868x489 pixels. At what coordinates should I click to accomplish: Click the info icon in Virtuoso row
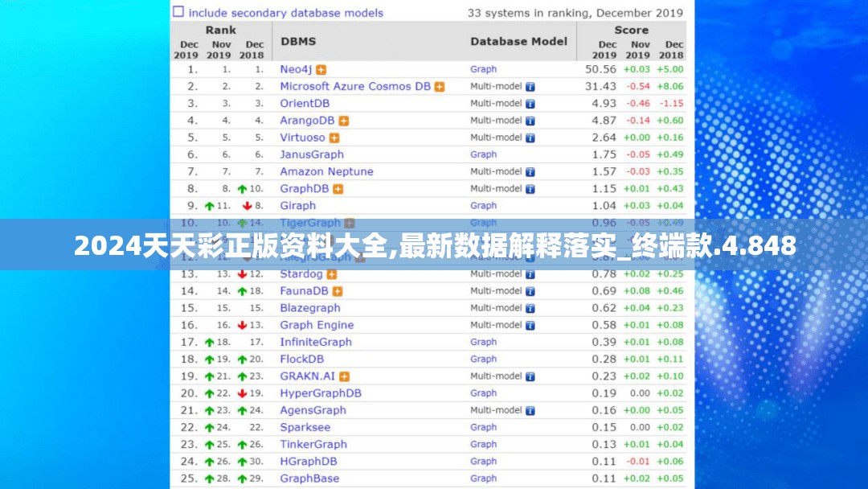pos(530,138)
